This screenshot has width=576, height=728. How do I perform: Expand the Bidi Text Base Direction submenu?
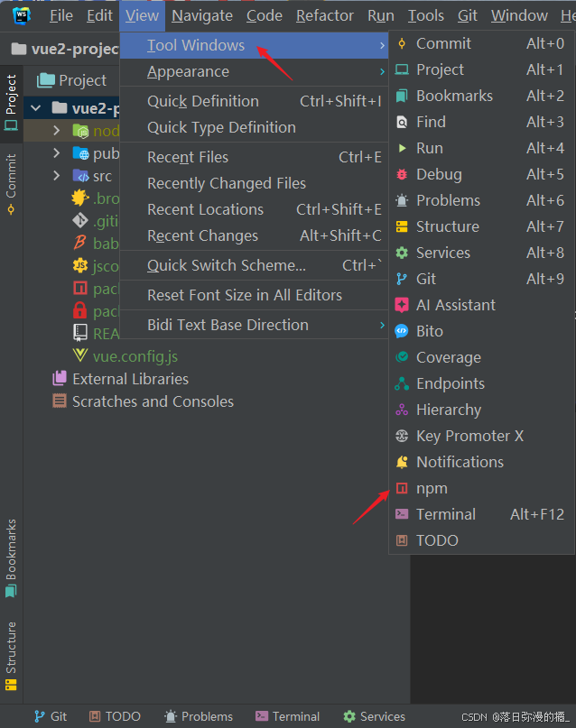click(254, 325)
